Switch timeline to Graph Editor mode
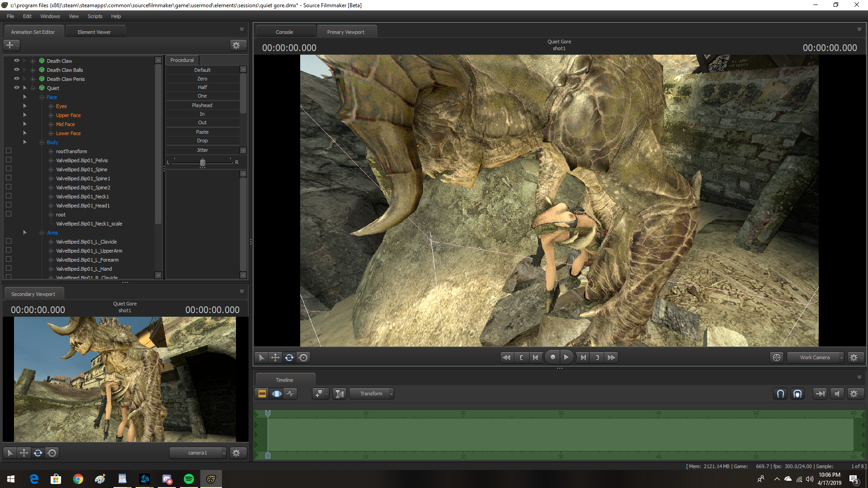The width and height of the screenshot is (868, 488). [x=291, y=394]
